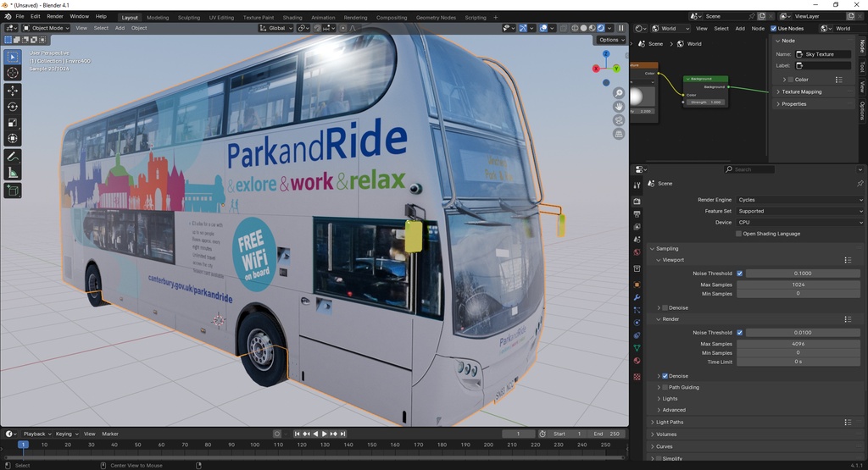Click the pan view hand icon
This screenshot has height=470, width=868.
click(x=619, y=107)
